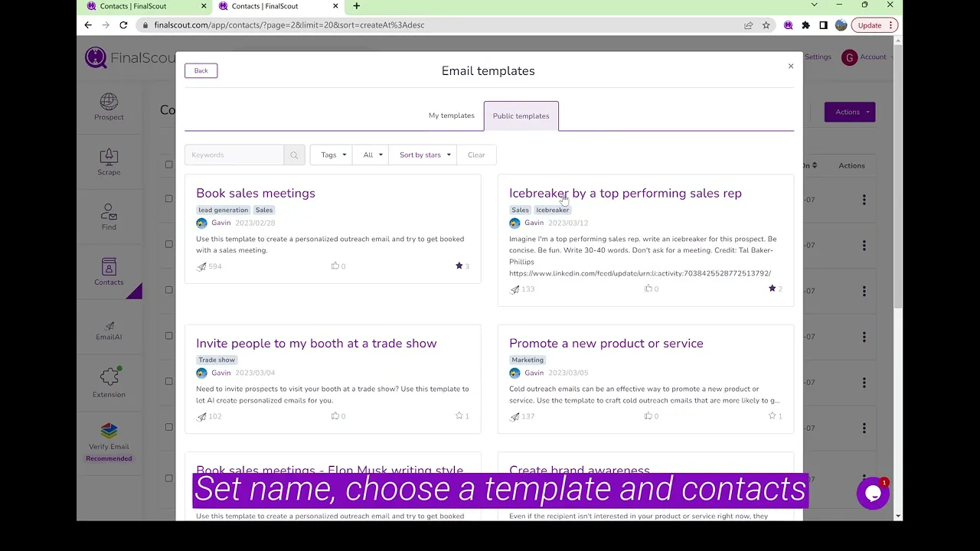980x551 pixels.
Task: Open Invite people to my booth template
Action: click(x=316, y=344)
